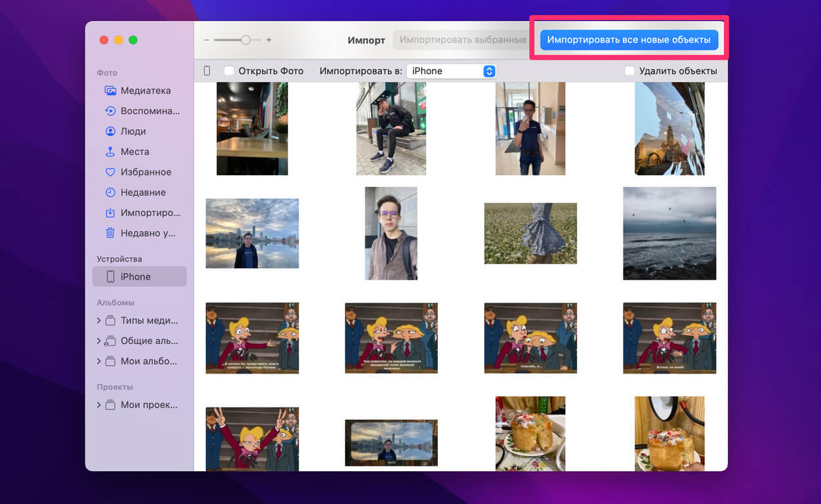Select the iPhone device icon in sidebar
This screenshot has width=821, height=504.
click(x=110, y=277)
